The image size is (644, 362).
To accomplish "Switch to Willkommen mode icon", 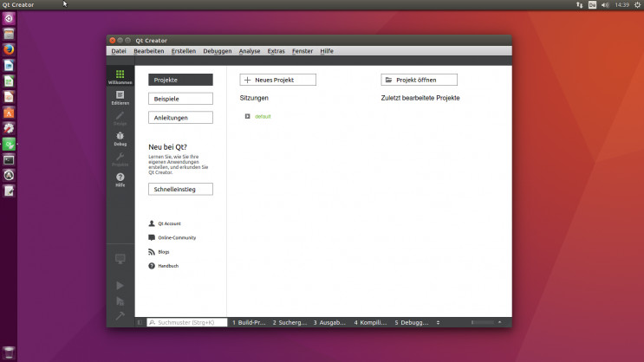I will (120, 76).
